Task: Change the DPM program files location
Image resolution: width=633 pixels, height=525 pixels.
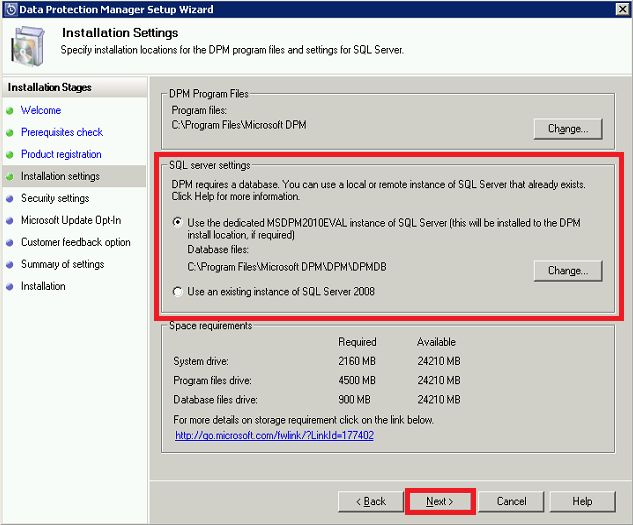Action: tap(567, 129)
